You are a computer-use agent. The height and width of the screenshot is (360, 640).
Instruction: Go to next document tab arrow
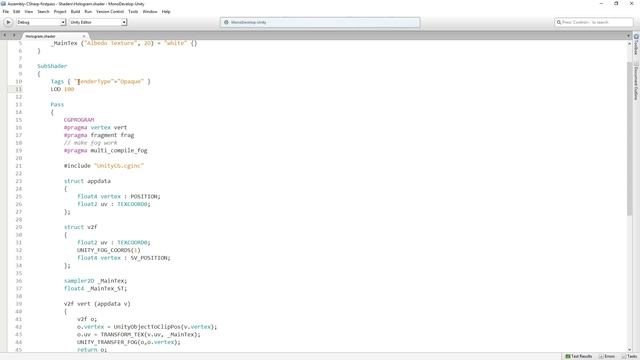(x=14, y=35)
